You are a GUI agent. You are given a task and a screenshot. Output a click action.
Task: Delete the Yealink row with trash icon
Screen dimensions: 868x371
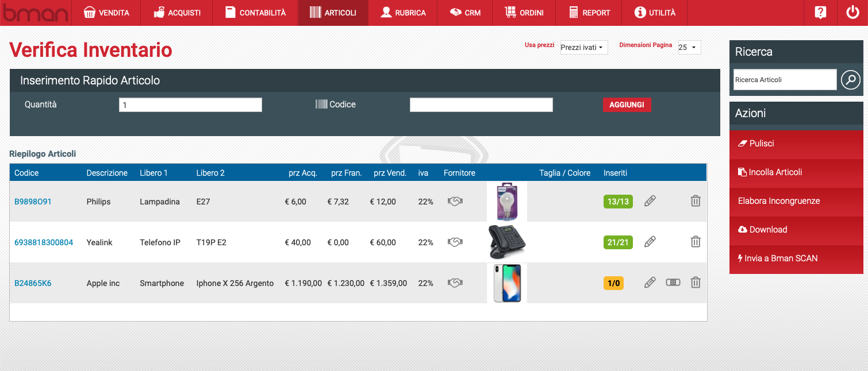pyautogui.click(x=696, y=242)
